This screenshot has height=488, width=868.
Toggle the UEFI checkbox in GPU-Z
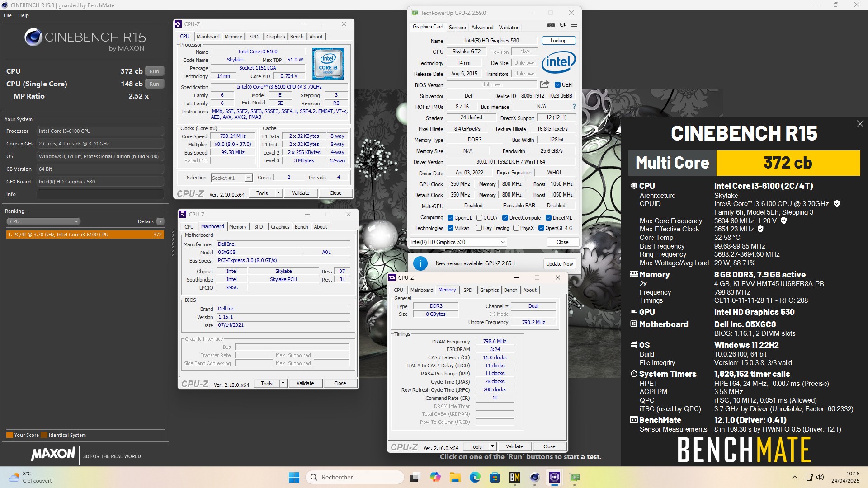click(x=557, y=85)
